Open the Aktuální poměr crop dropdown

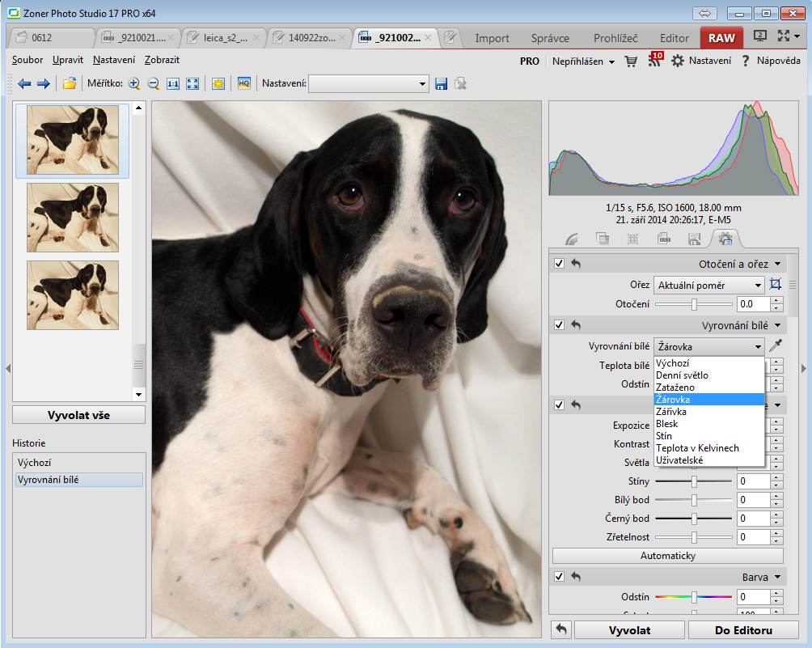click(x=708, y=285)
